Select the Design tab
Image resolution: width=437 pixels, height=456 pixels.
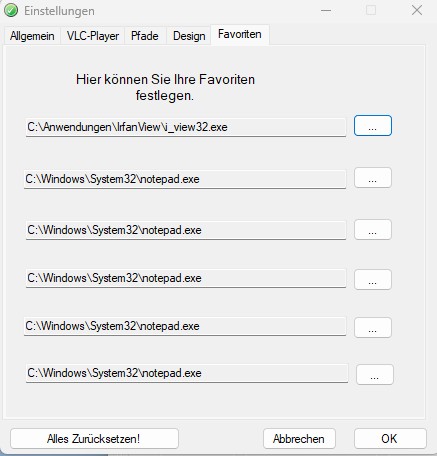(x=189, y=36)
